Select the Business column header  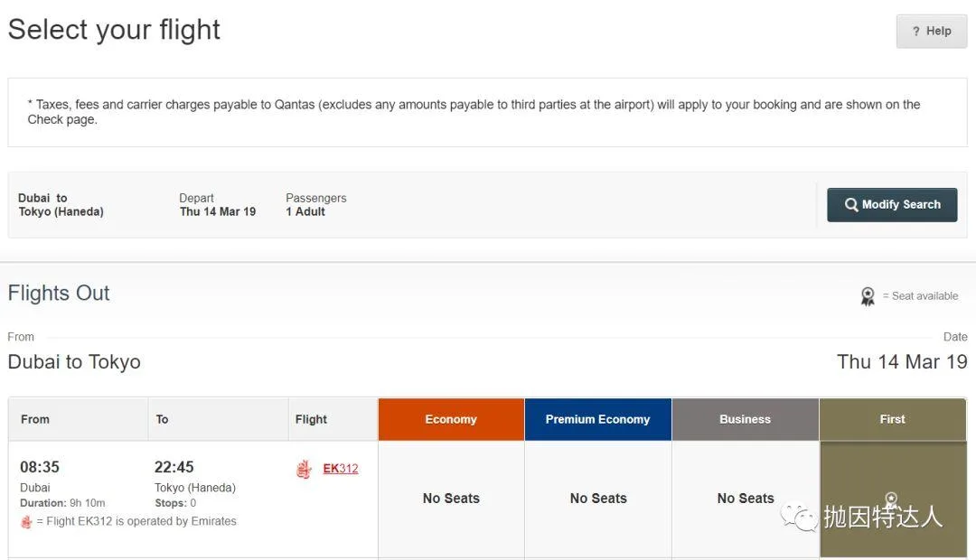(x=745, y=419)
